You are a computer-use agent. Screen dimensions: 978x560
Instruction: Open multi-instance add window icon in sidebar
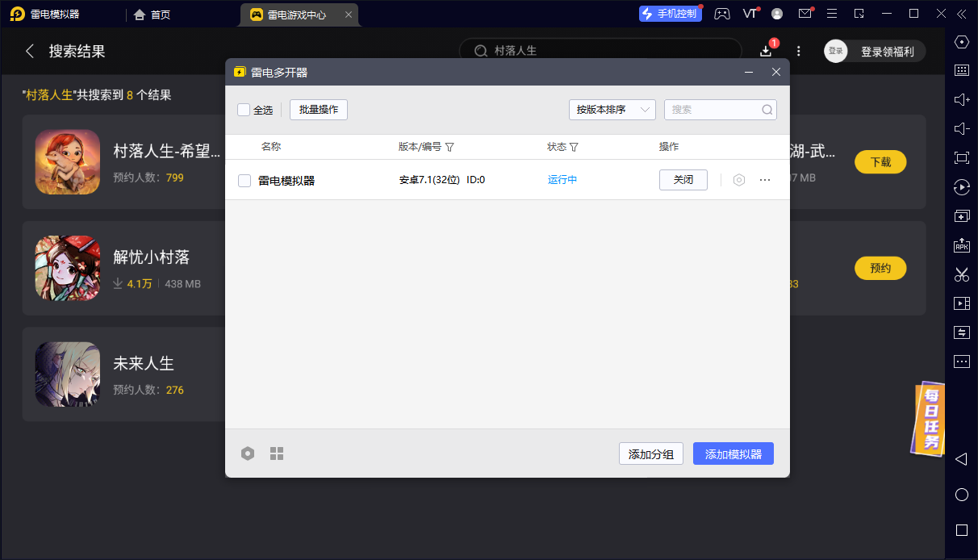click(x=961, y=216)
